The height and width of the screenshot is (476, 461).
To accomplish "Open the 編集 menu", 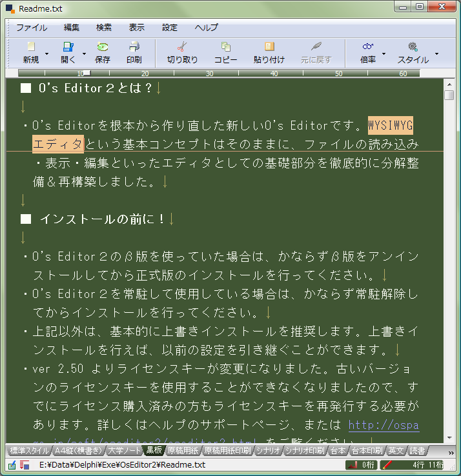I will (x=72, y=28).
